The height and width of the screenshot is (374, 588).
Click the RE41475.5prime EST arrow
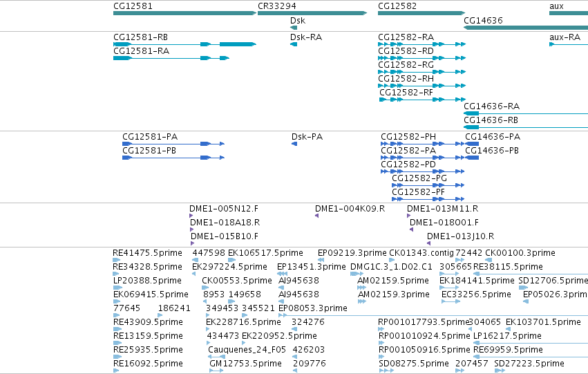point(117,260)
